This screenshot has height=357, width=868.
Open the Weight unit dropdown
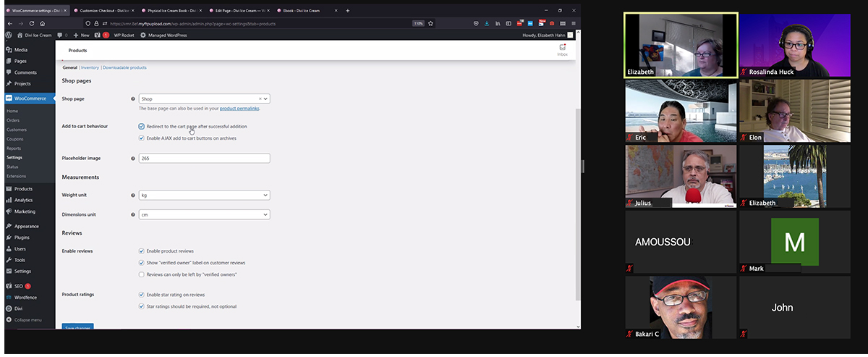tap(204, 195)
